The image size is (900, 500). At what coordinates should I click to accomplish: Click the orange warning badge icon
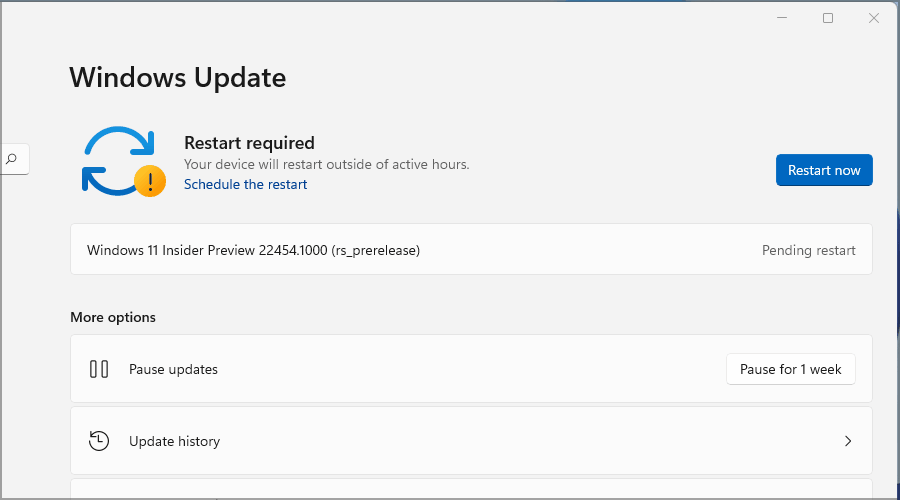pos(150,181)
